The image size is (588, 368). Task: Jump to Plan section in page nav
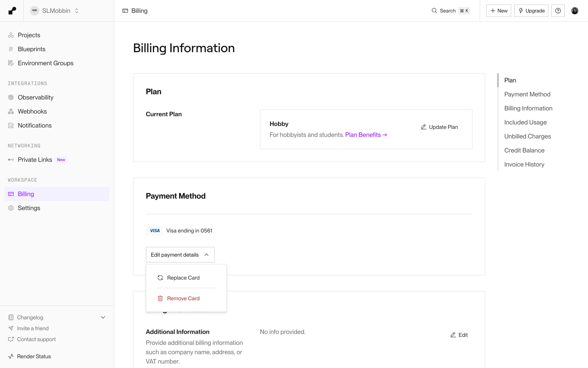coord(510,80)
